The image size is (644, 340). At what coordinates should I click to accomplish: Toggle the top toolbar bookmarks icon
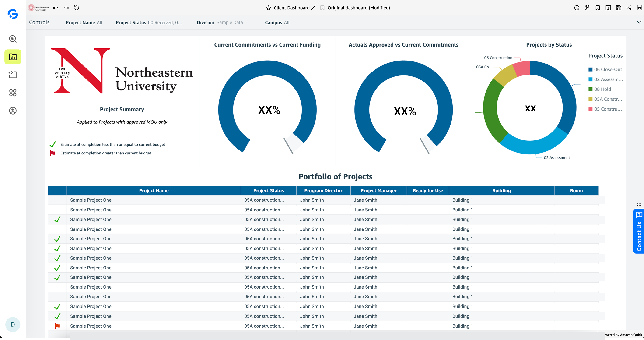[598, 8]
